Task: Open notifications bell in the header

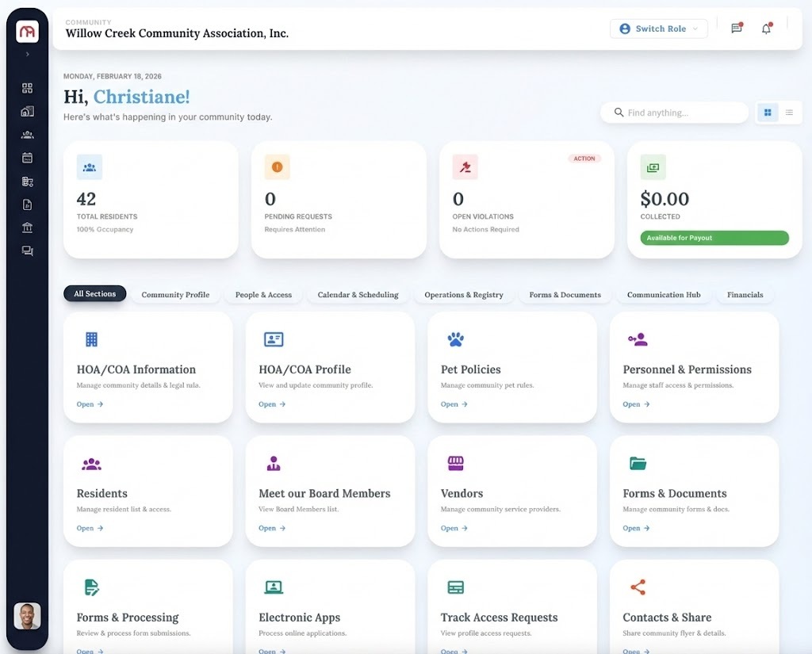Action: tap(766, 29)
